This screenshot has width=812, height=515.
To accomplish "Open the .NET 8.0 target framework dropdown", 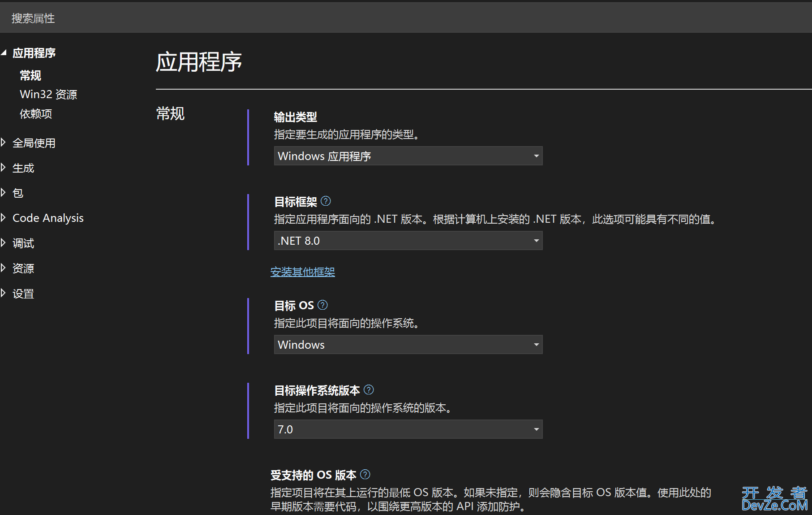I will [x=408, y=241].
